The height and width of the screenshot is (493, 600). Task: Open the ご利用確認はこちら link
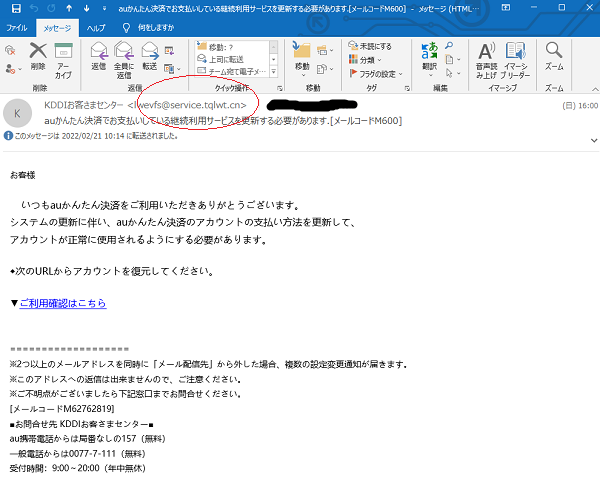(x=63, y=303)
